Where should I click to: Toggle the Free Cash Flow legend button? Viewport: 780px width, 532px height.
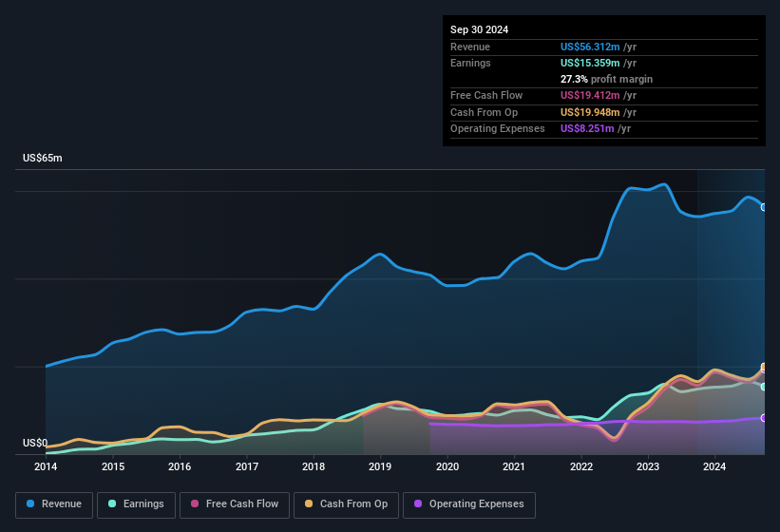235,505
